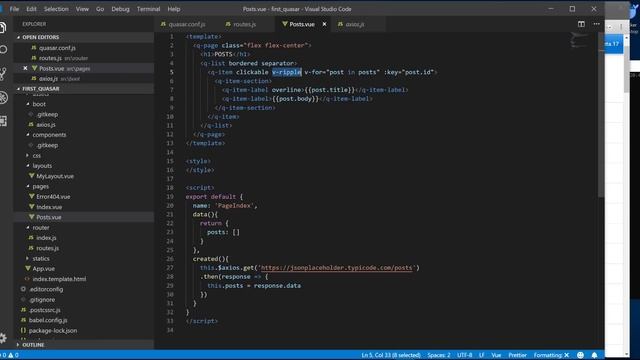Open the Debug menu

tap(120, 9)
